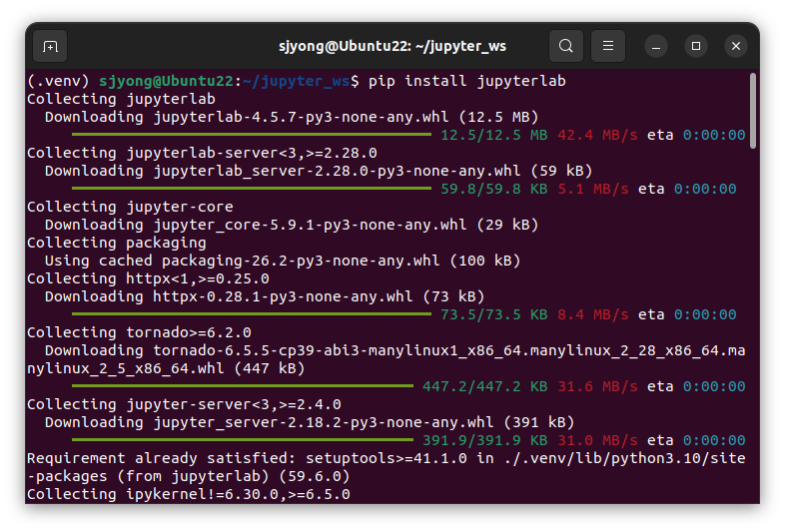Click Using cached packaging-26.2 line
Screen dimensions: 785x532
point(283,261)
